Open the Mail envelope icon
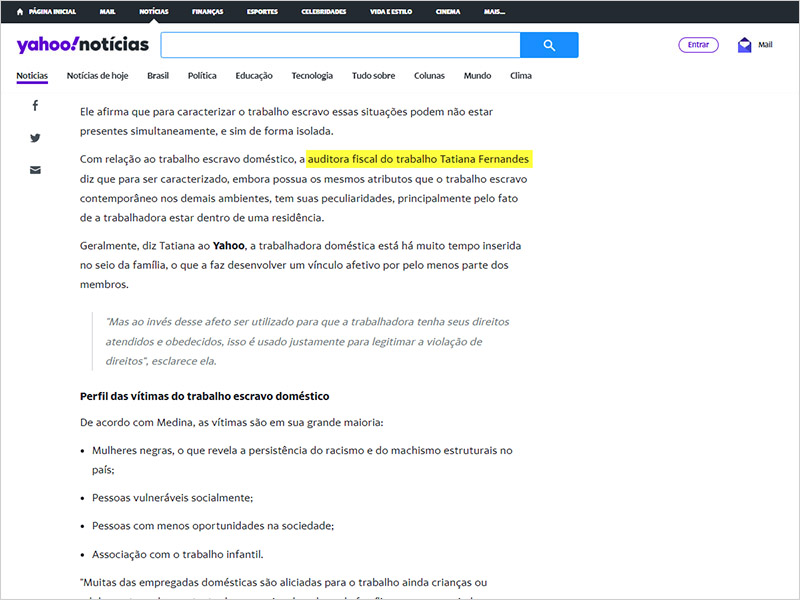Viewport: 800px width, 600px height. coord(745,45)
